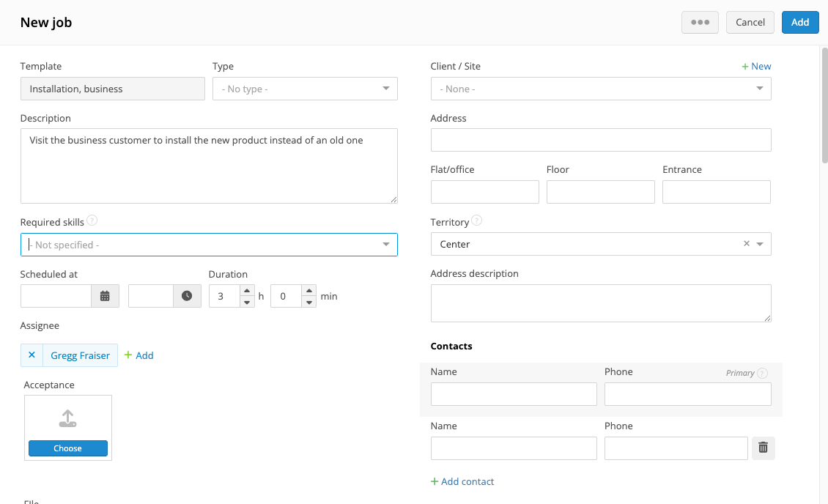Remove assignee Gregg Fraiser
Screen dimensions: 828x504
[32, 355]
